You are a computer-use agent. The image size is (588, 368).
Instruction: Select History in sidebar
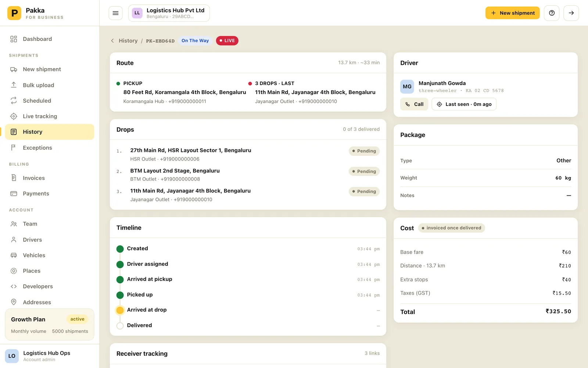(50, 132)
